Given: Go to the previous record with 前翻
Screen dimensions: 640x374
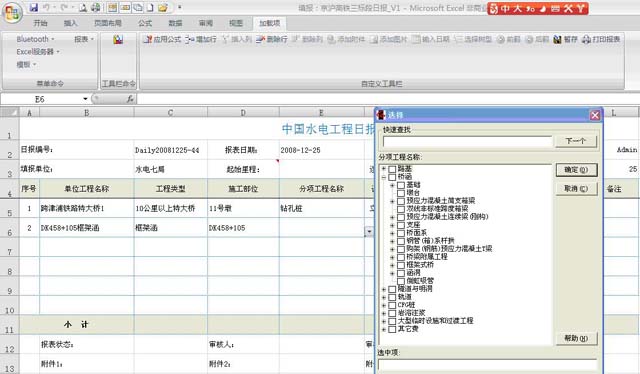Looking at the screenshot, I should [509, 39].
